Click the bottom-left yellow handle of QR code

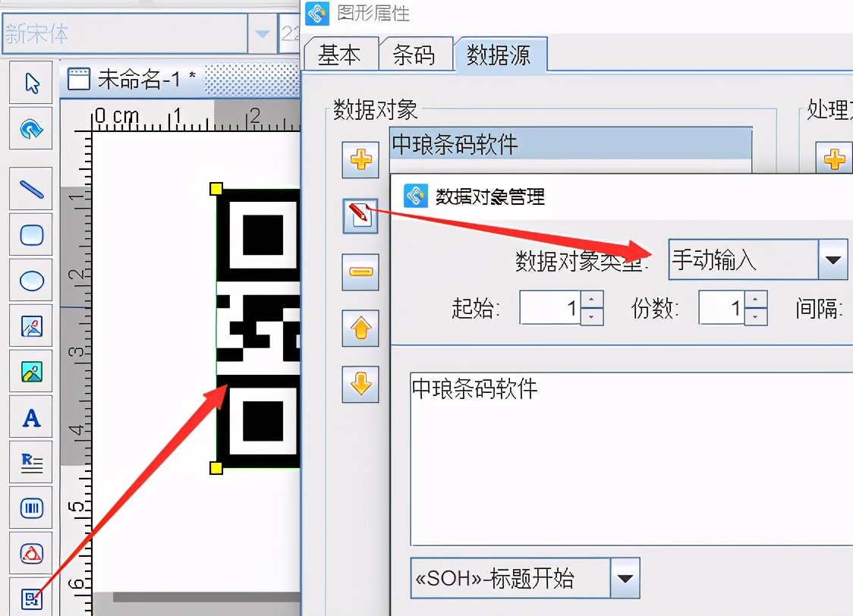coord(216,468)
